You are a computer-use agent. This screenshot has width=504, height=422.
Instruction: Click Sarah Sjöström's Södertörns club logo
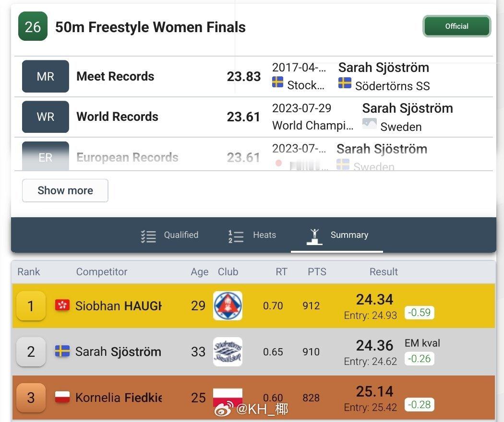[227, 352]
